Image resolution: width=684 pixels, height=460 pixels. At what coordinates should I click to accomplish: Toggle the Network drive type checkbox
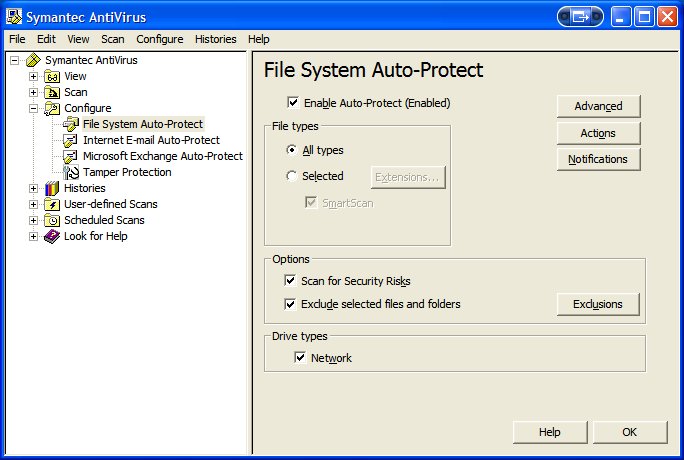pyautogui.click(x=301, y=358)
